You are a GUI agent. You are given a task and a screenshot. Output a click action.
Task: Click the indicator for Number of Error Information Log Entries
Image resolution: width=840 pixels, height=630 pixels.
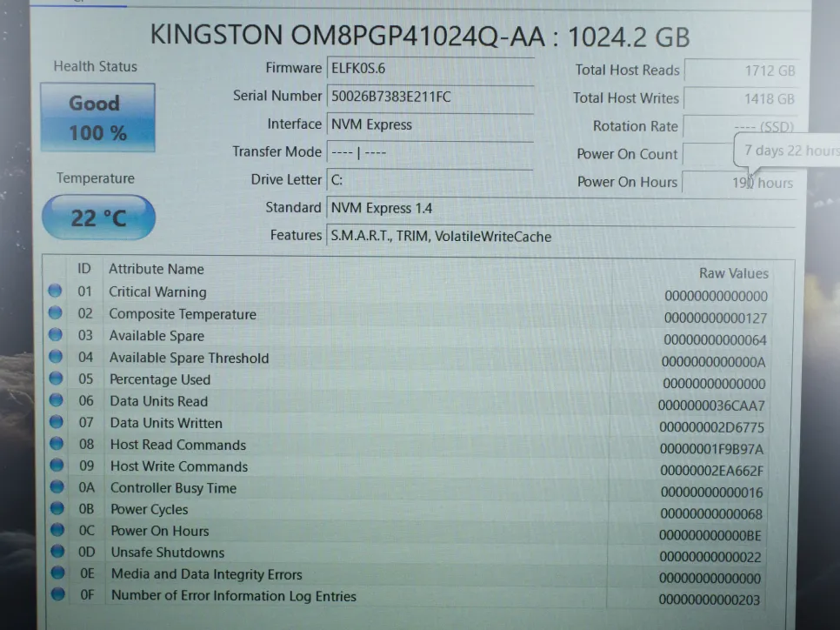pyautogui.click(x=58, y=595)
